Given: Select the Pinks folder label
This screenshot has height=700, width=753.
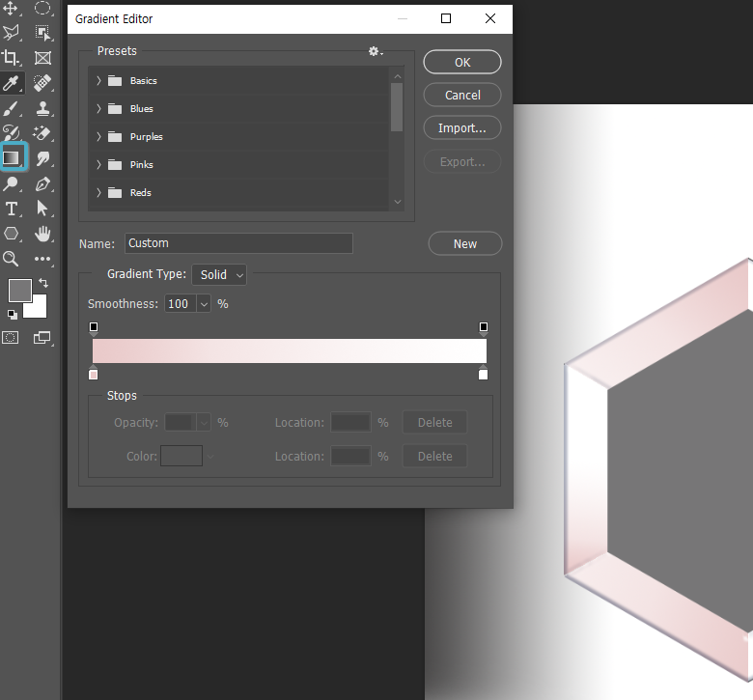Looking at the screenshot, I should (x=142, y=164).
